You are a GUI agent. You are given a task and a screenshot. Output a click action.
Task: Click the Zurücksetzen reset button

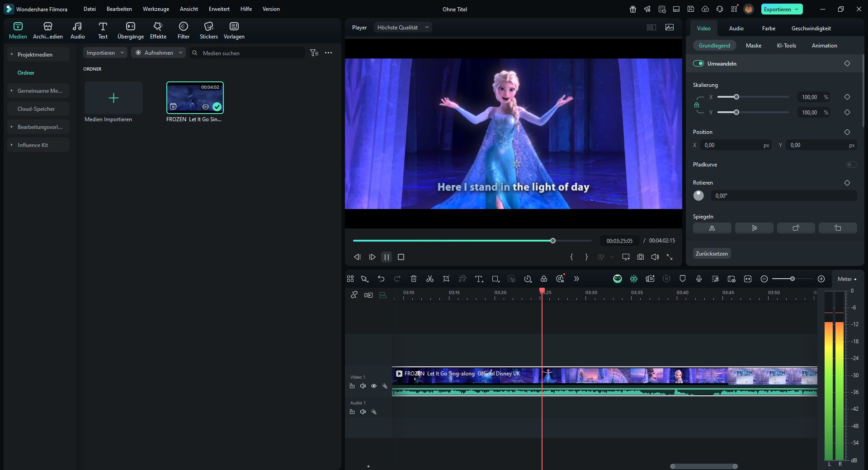point(712,254)
